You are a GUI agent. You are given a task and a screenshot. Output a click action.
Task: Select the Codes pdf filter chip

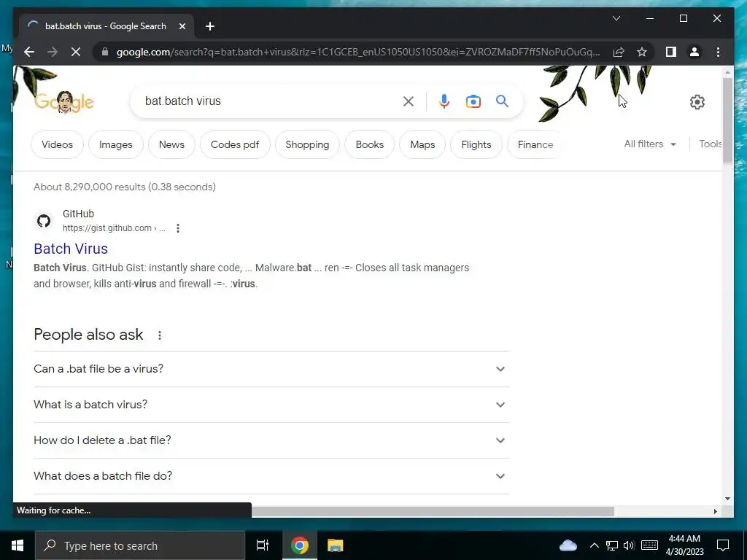click(235, 144)
